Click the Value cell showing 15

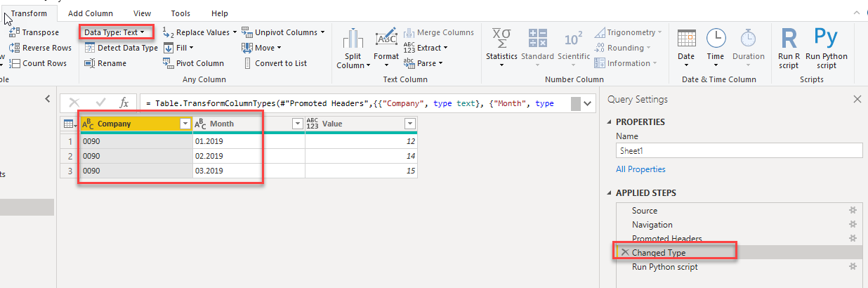pos(361,171)
